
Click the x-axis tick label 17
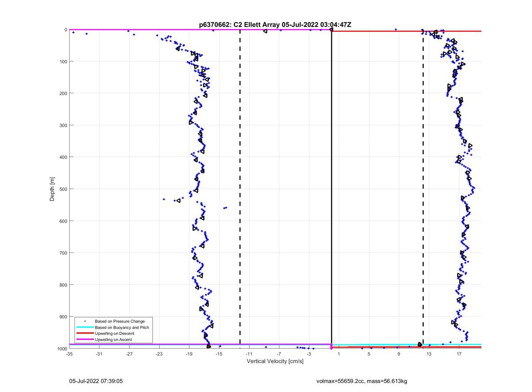pos(459,353)
